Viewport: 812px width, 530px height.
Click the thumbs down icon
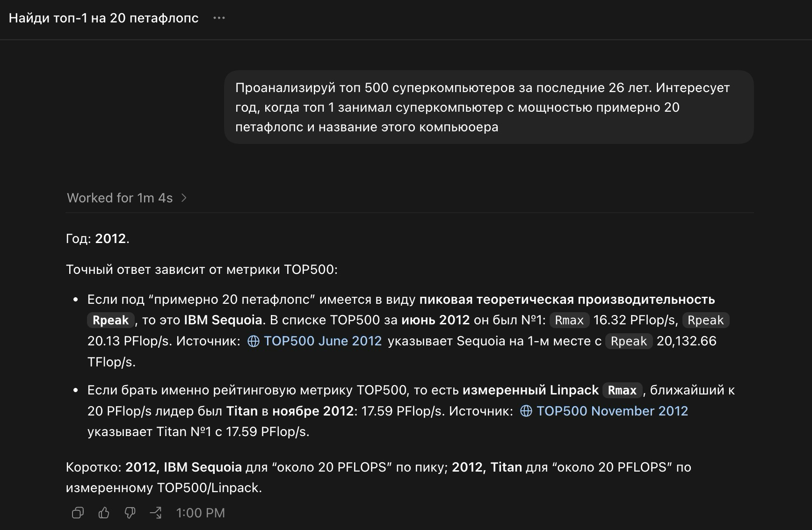130,513
